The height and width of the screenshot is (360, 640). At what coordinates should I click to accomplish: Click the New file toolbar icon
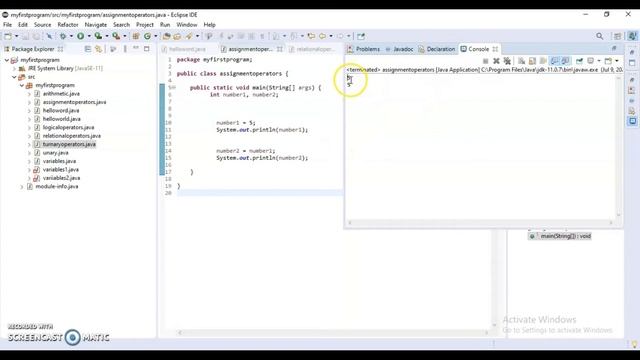8,36
